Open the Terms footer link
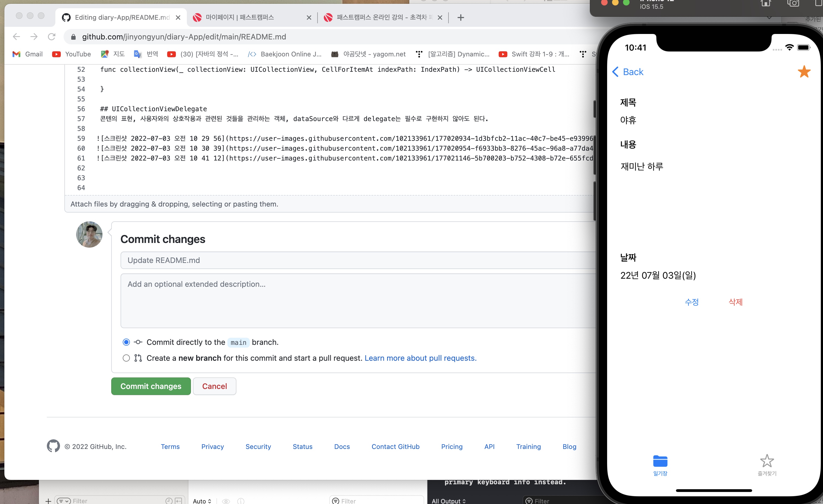Image resolution: width=823 pixels, height=504 pixels. pos(170,446)
